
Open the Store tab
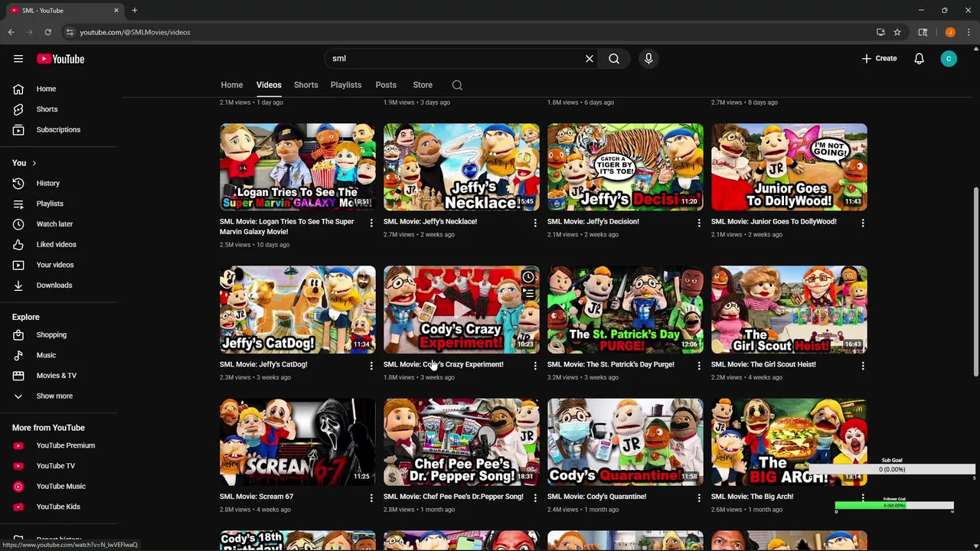(x=423, y=85)
